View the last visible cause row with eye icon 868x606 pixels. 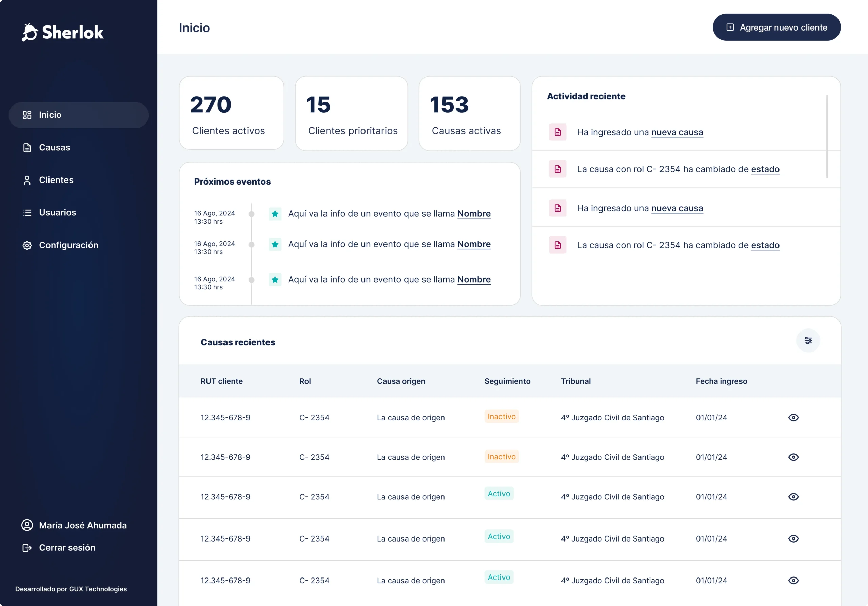(x=793, y=580)
